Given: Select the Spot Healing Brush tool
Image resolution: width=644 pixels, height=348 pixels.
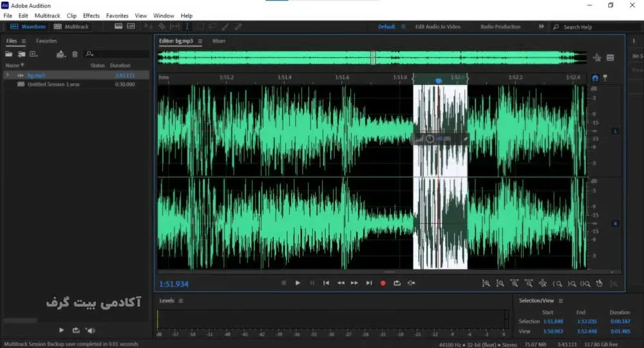Looking at the screenshot, I should point(238,26).
